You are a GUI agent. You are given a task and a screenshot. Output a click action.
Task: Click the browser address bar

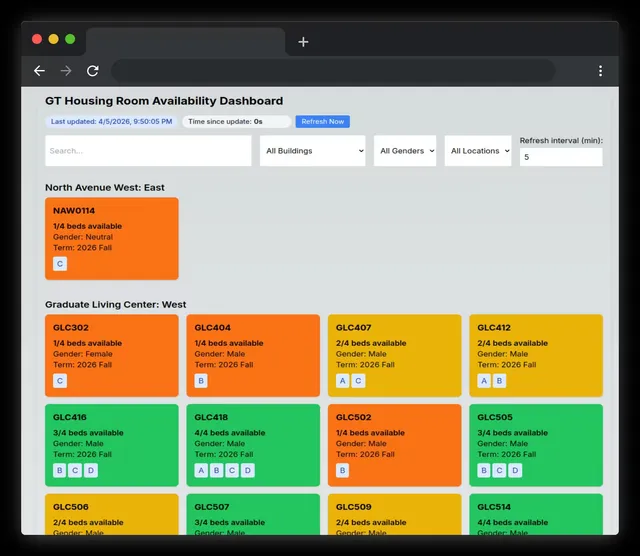tap(333, 71)
